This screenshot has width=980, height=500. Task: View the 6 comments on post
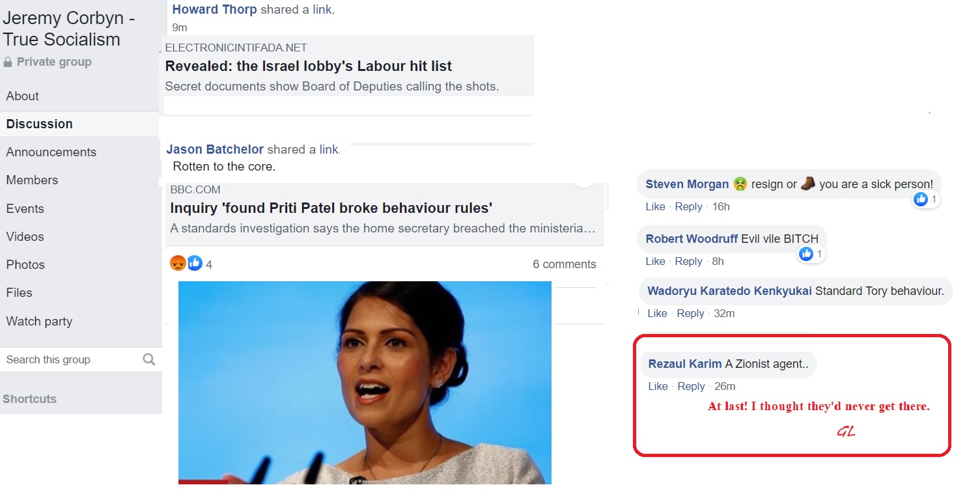(x=564, y=264)
